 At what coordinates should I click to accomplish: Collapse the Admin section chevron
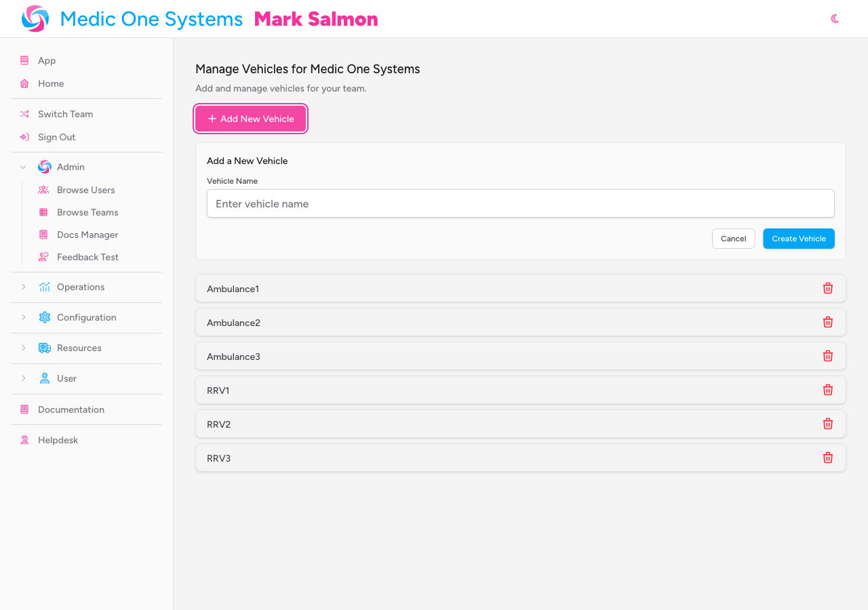click(23, 167)
